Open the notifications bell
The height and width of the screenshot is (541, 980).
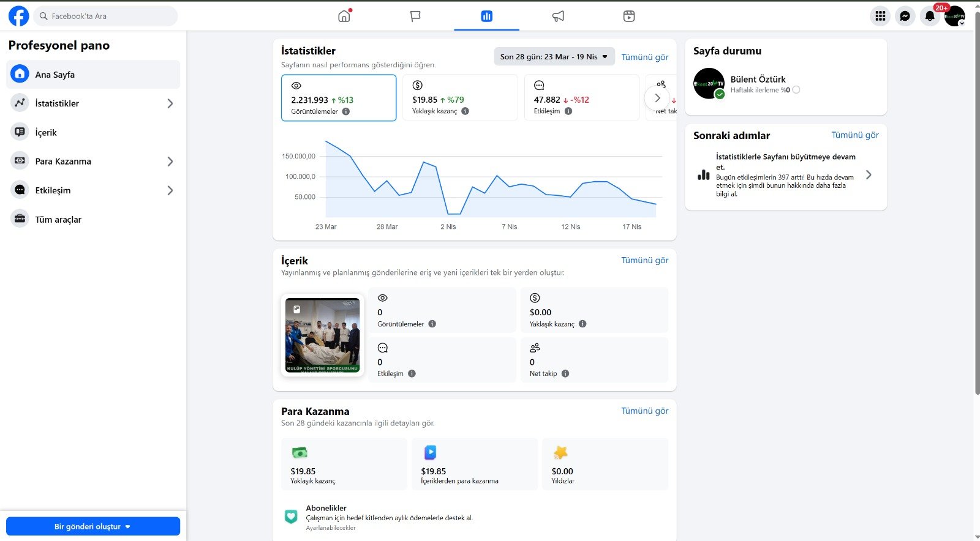coord(929,16)
